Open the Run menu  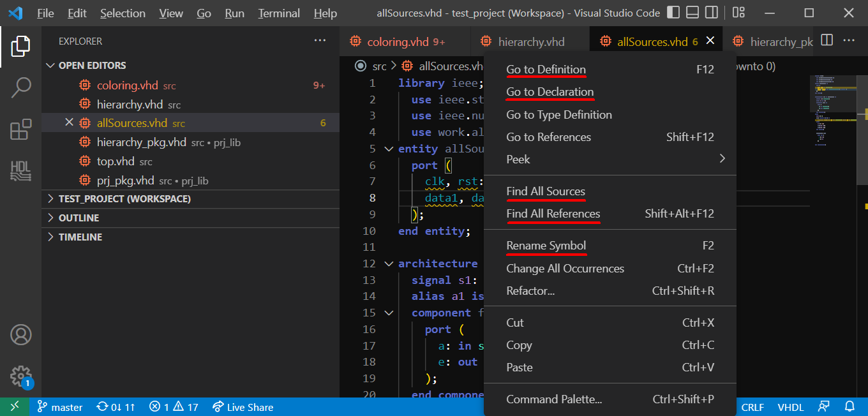[x=235, y=13]
